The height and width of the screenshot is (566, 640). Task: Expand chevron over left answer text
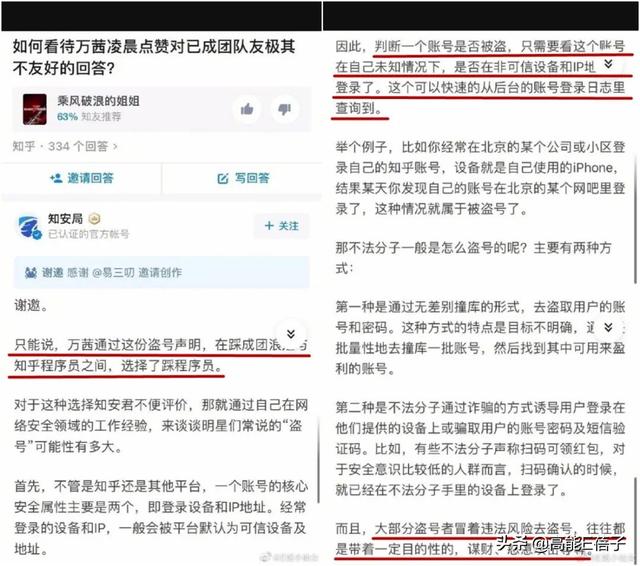coord(291,334)
